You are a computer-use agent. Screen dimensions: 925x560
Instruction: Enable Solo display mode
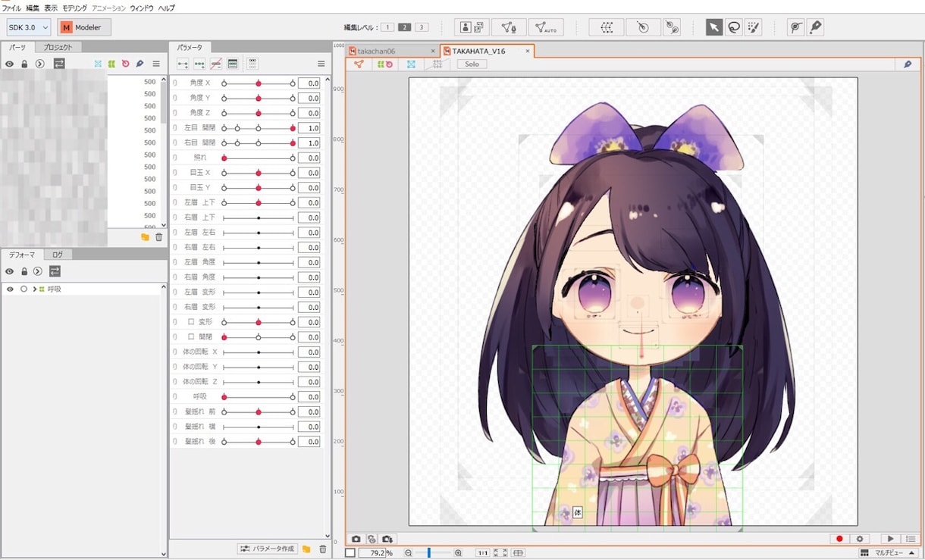pyautogui.click(x=472, y=64)
